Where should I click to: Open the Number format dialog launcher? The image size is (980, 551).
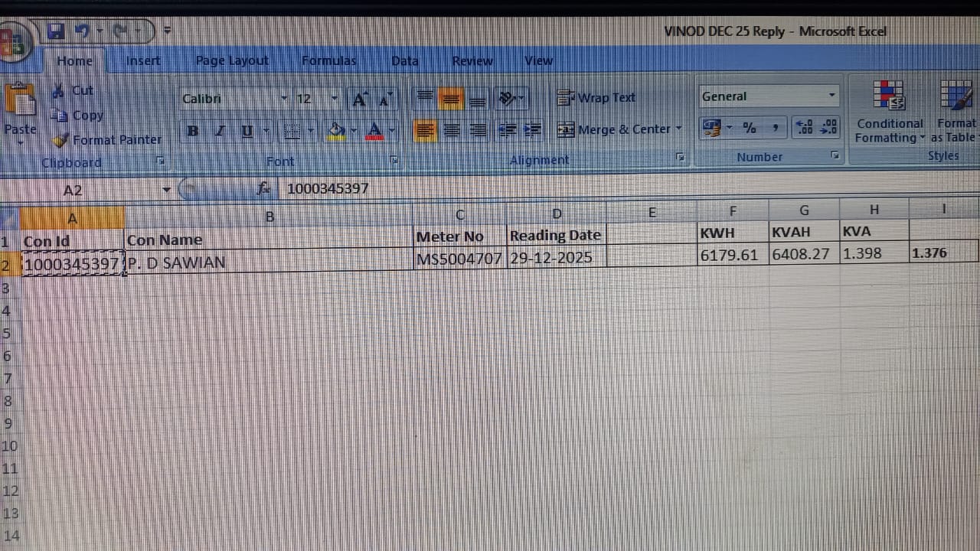[x=835, y=155]
